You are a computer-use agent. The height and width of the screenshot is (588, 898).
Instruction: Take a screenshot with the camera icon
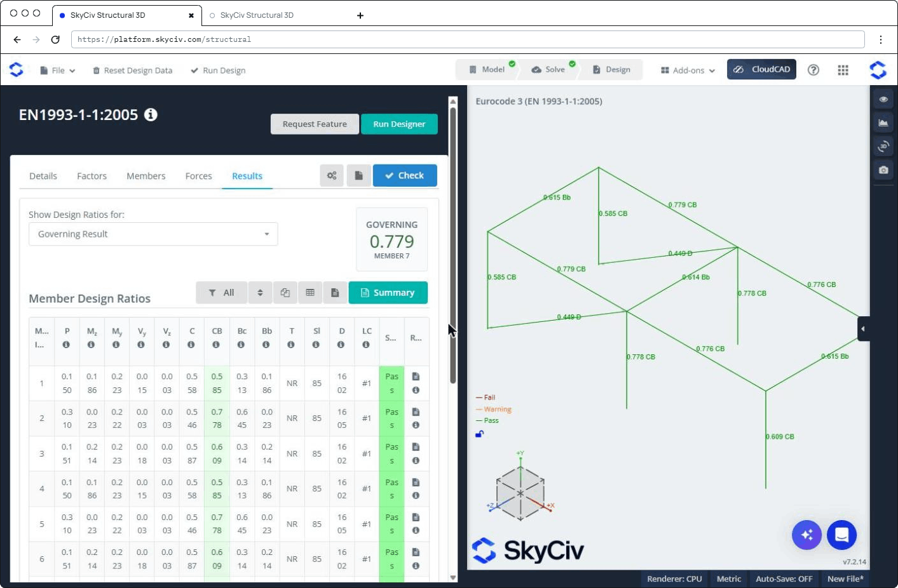coord(883,170)
